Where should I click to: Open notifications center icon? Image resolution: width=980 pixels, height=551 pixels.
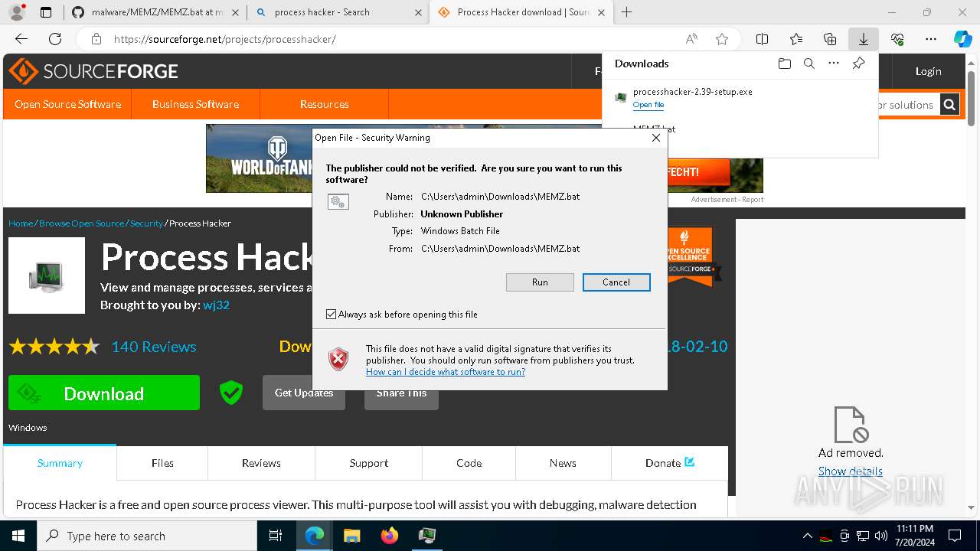pyautogui.click(x=955, y=536)
